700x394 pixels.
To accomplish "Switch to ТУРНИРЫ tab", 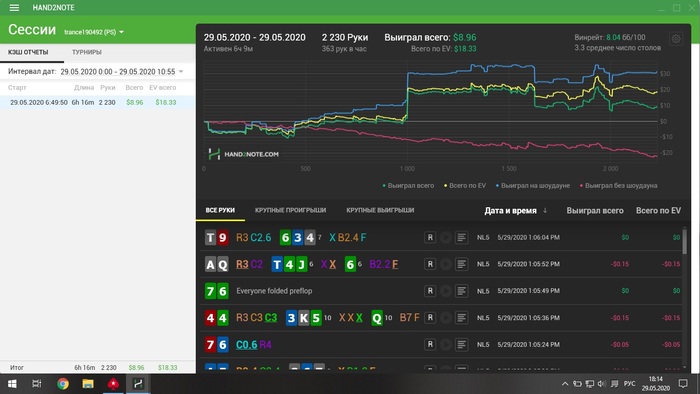I will click(x=87, y=52).
